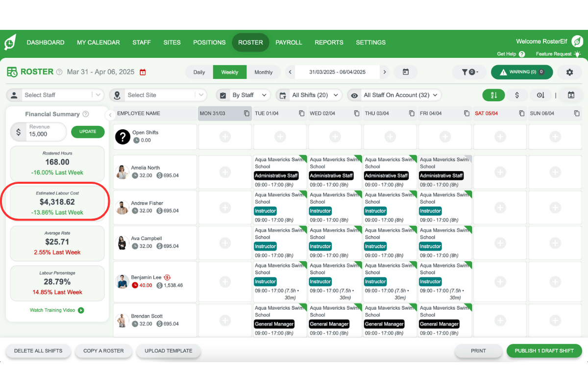Open the By Staff view dropdown
Screen dimensions: 588x392
[x=243, y=95]
